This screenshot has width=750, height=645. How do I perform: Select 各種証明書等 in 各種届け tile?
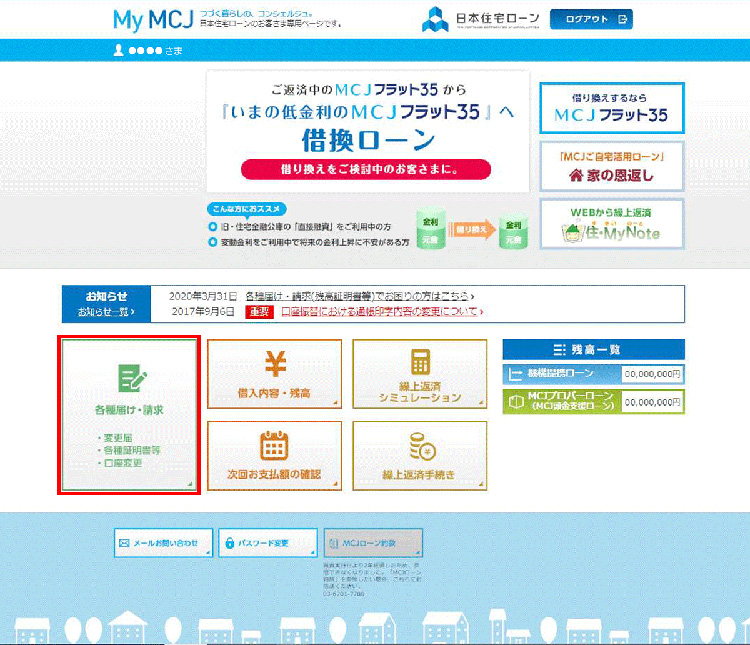click(x=132, y=450)
